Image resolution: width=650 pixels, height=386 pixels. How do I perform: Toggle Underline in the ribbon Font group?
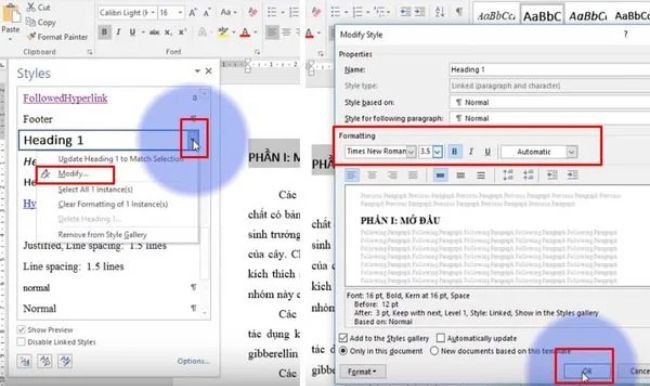click(133, 32)
